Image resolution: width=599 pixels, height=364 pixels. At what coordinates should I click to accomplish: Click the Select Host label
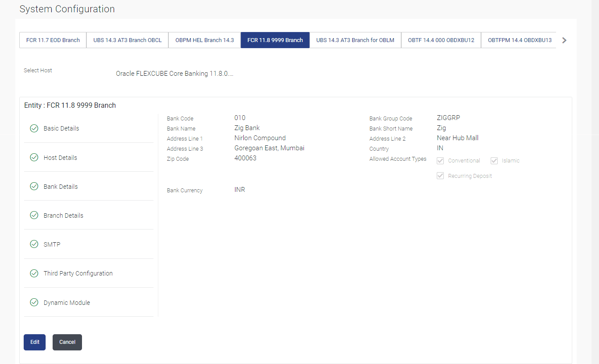tap(38, 70)
